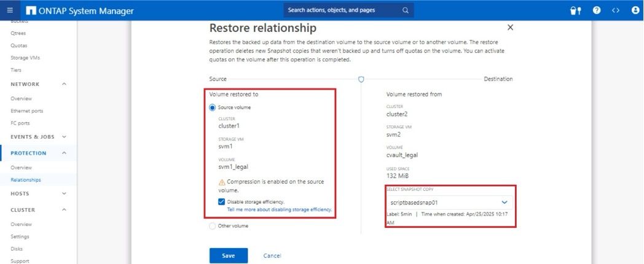
Task: Open the disabling storage efficiency help link
Action: 280,209
